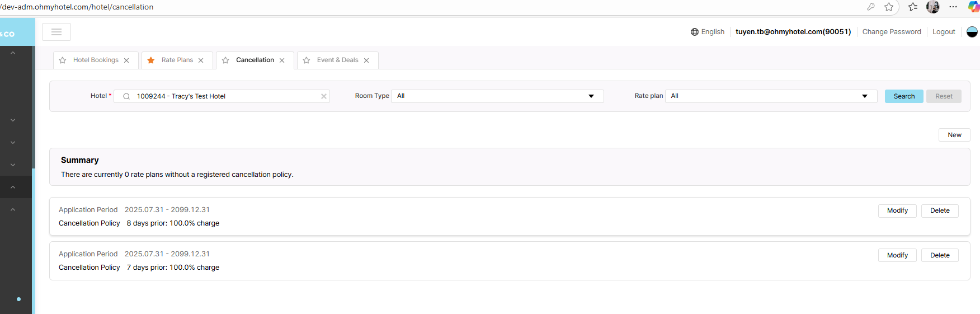Create a New cancellation policy
Screen dimensions: 980x314
click(x=954, y=135)
